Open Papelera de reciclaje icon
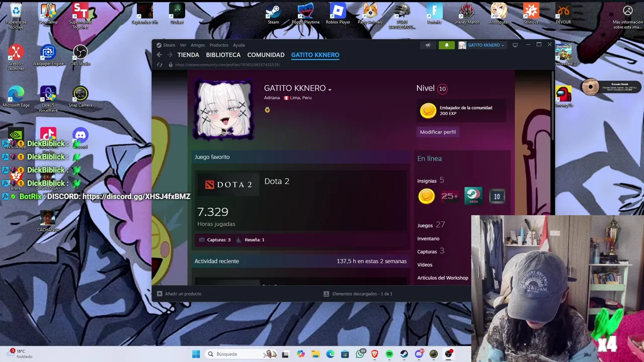This screenshot has height=362, width=644. point(16,16)
